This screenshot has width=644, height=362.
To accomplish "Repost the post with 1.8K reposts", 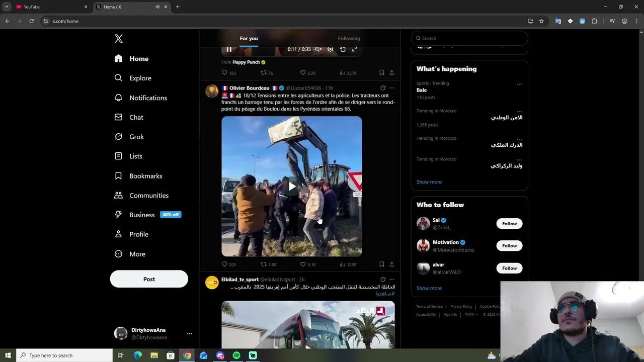I will point(269,264).
